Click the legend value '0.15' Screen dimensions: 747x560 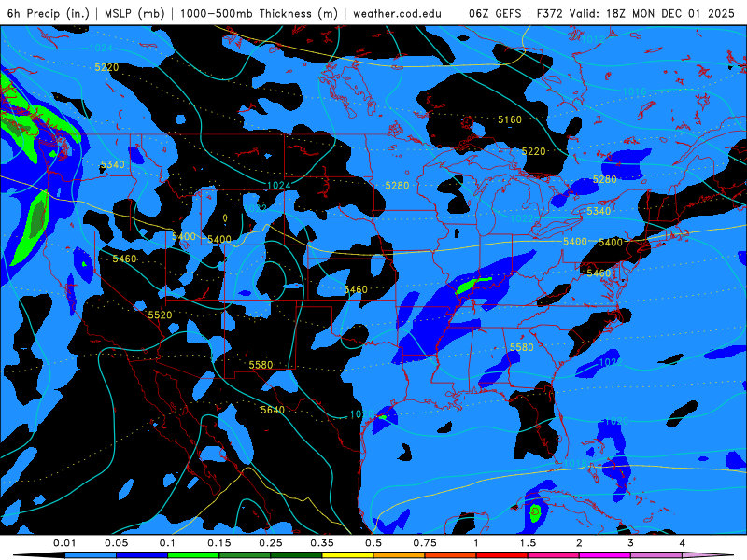tap(219, 543)
